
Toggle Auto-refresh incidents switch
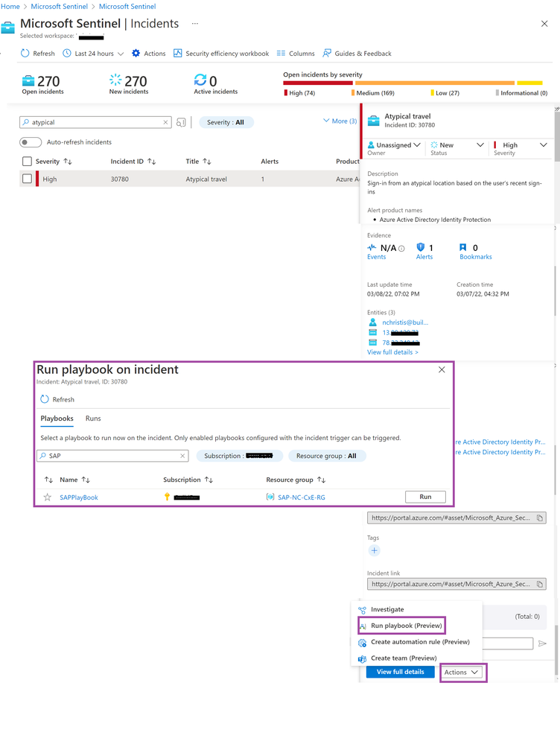[x=31, y=142]
